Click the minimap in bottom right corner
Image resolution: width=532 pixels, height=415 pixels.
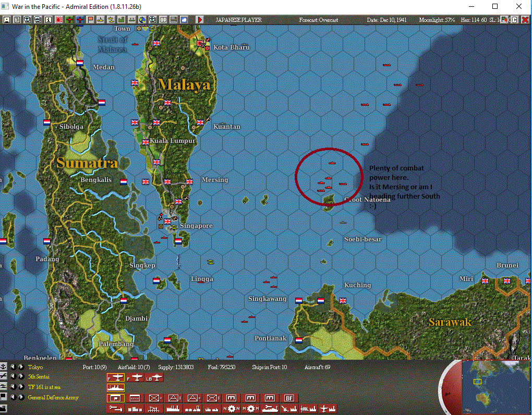495,386
